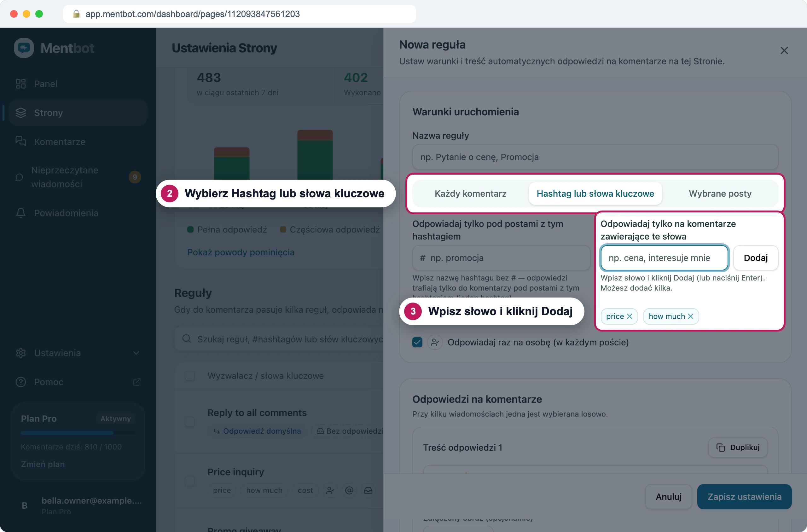
Task: Save with Zapisz ustawienia button
Action: 744,497
